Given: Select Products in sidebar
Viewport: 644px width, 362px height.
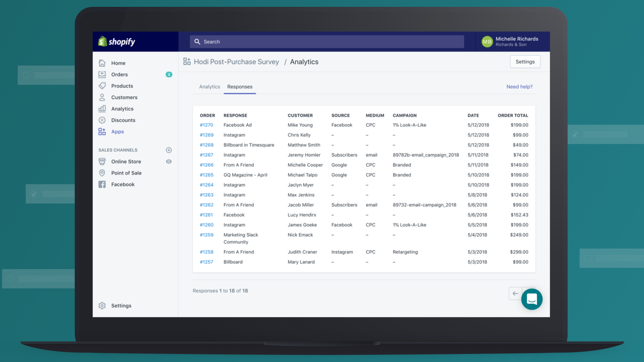Looking at the screenshot, I should 122,86.
